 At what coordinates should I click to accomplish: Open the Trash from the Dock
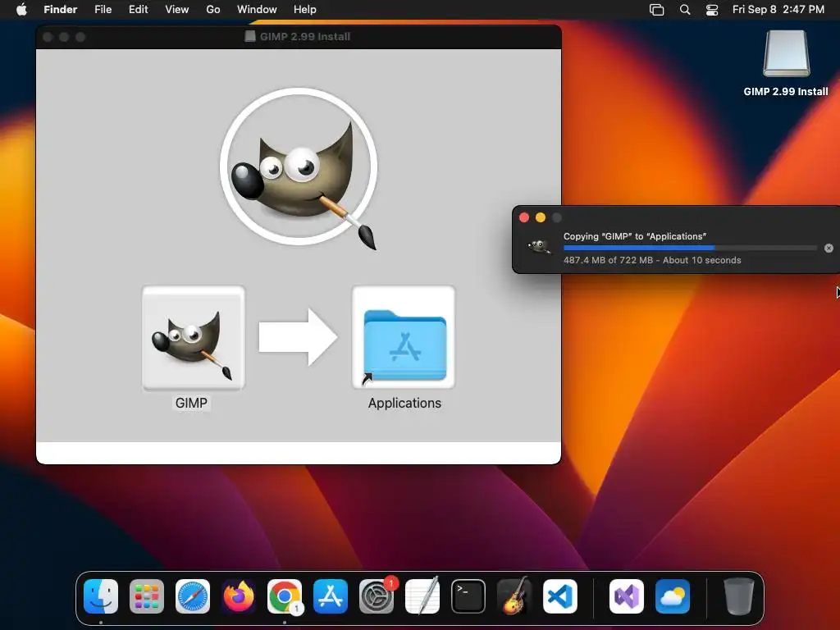click(x=739, y=596)
